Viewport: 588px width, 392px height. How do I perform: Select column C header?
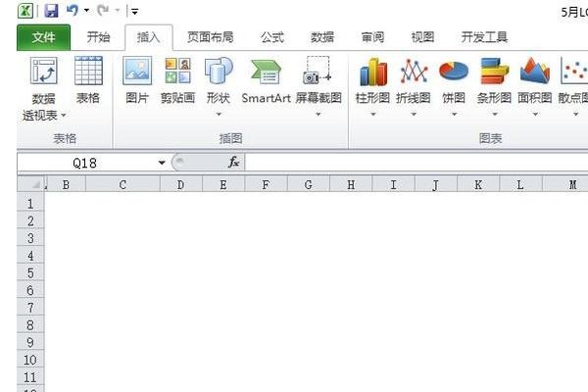[122, 184]
